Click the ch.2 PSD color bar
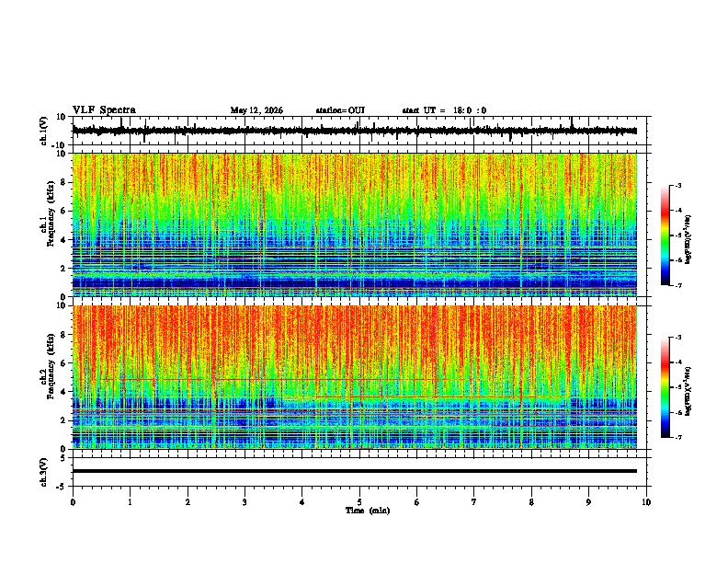The height and width of the screenshot is (563, 728). click(x=665, y=387)
